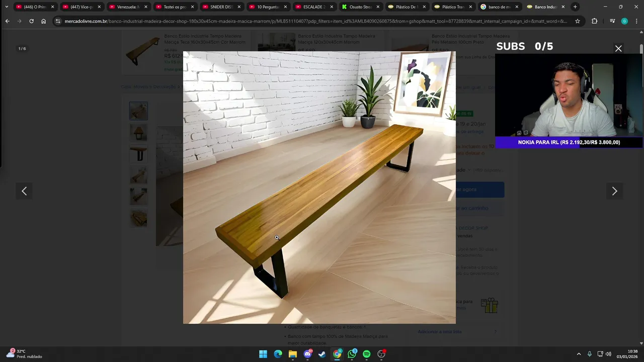Screen dimensions: 644x362
Task: Close the image gallery overlay with X
Action: pos(618,49)
